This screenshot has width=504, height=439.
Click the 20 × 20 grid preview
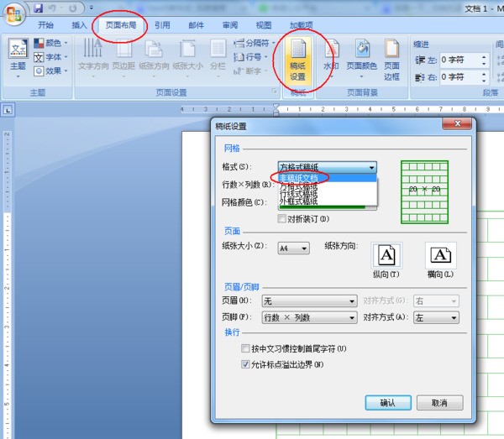tap(424, 192)
